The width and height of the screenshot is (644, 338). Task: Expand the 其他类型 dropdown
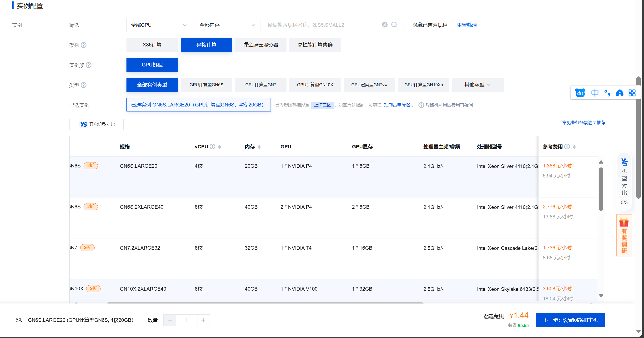[x=478, y=85]
